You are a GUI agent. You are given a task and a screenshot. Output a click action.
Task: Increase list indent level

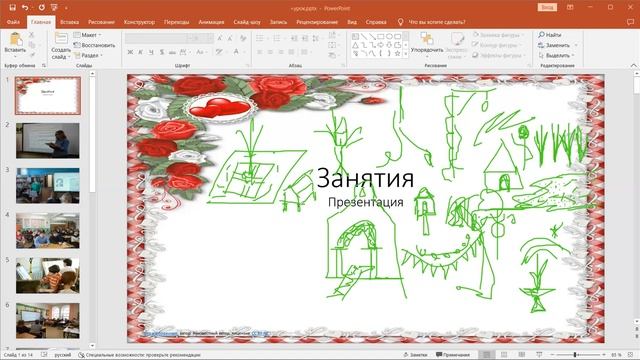click(x=304, y=38)
